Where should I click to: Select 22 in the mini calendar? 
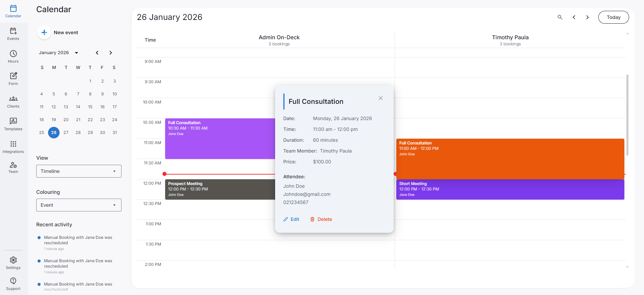[x=90, y=120]
